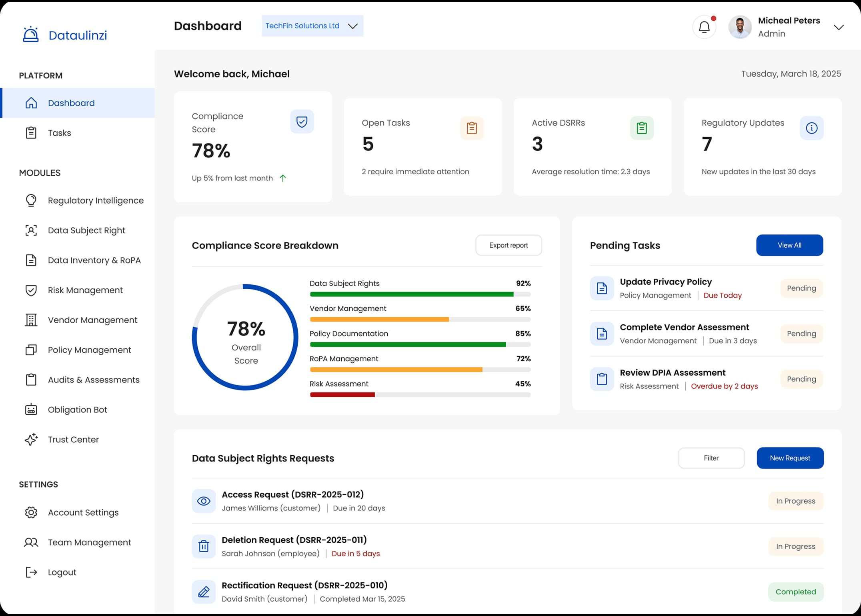Click the Risk Assessment 45% progress bar
The width and height of the screenshot is (861, 616).
coord(420,395)
